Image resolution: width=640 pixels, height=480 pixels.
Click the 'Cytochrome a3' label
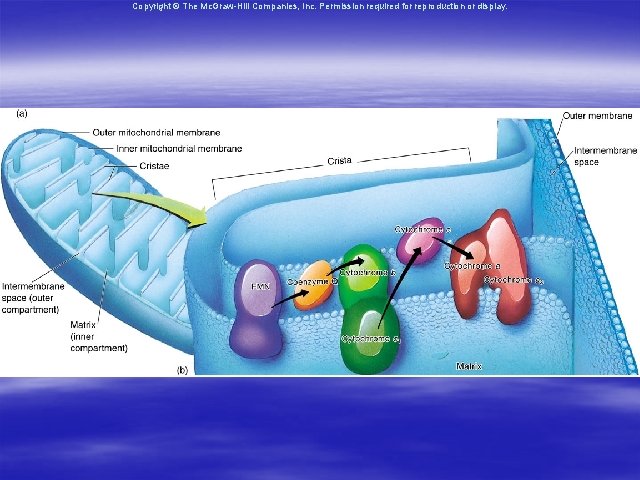(x=513, y=280)
